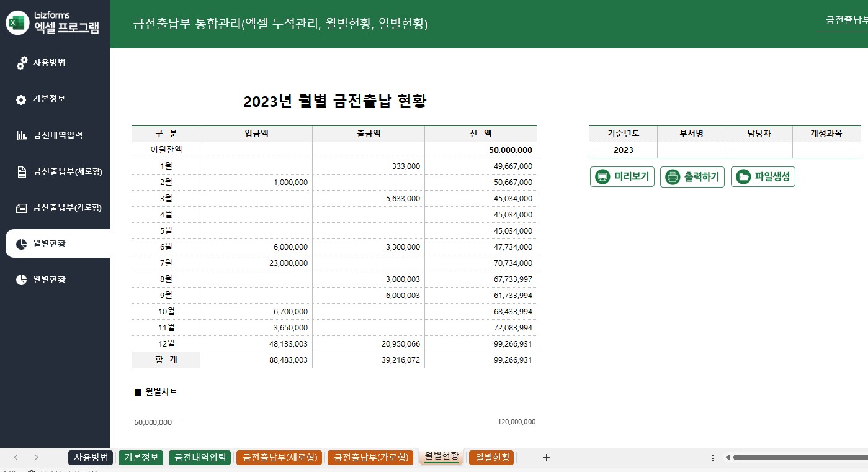Select the 2월 deposit cell 1,000,000

[256, 183]
